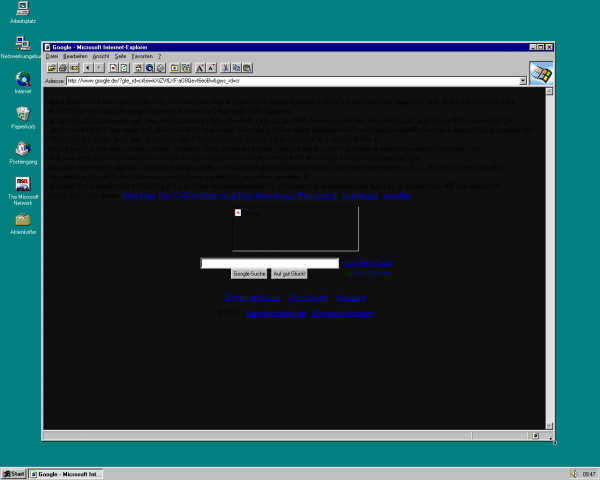
Task: Click the Anmelden sign-in link
Action: pos(397,196)
